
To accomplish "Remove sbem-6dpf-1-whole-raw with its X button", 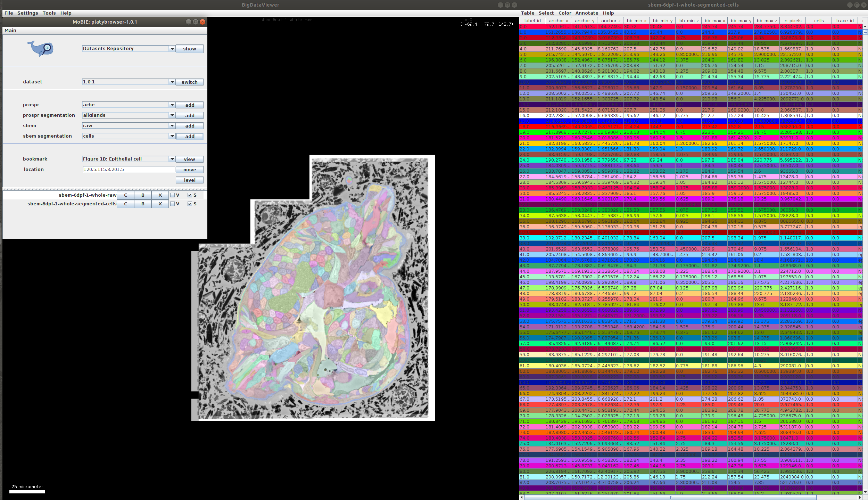I will (160, 195).
